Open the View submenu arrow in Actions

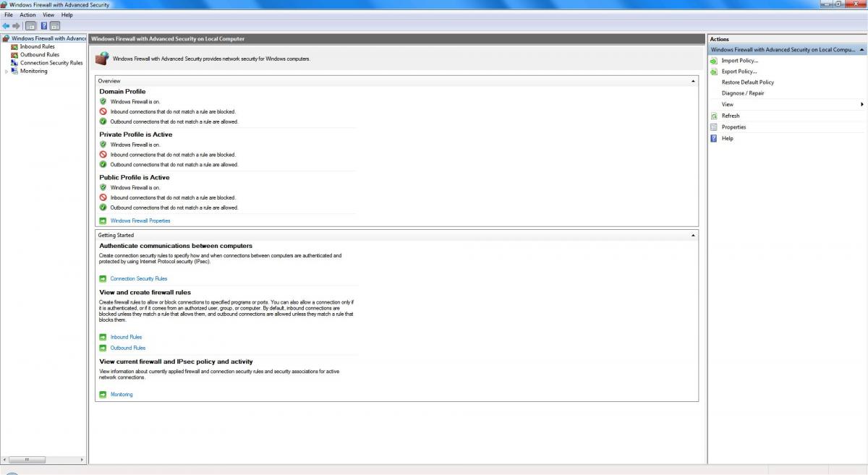point(862,105)
